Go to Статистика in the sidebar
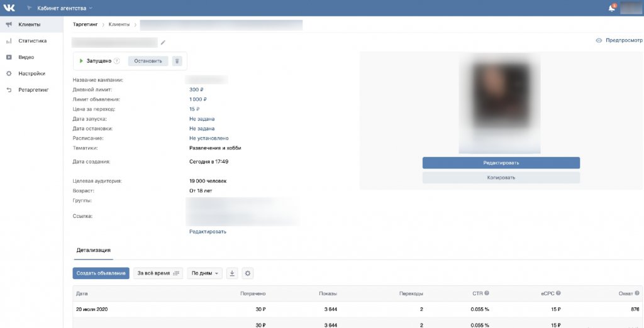This screenshot has width=644, height=328. [x=31, y=41]
